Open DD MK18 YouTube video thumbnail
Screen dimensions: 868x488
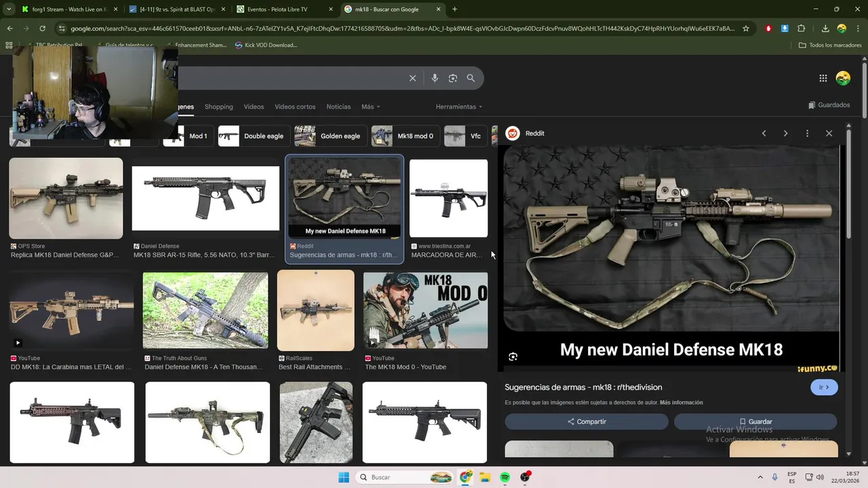pyautogui.click(x=71, y=310)
